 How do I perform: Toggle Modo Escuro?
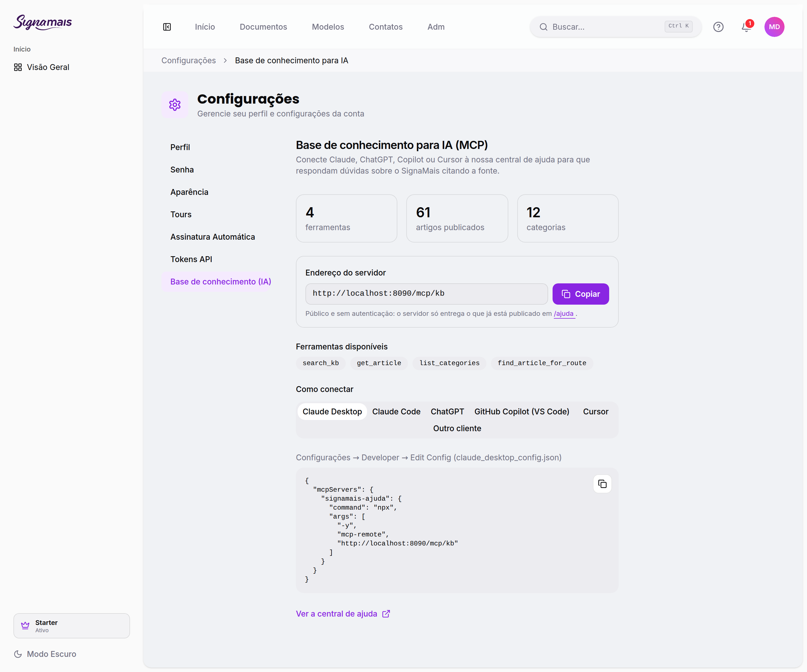click(x=45, y=654)
